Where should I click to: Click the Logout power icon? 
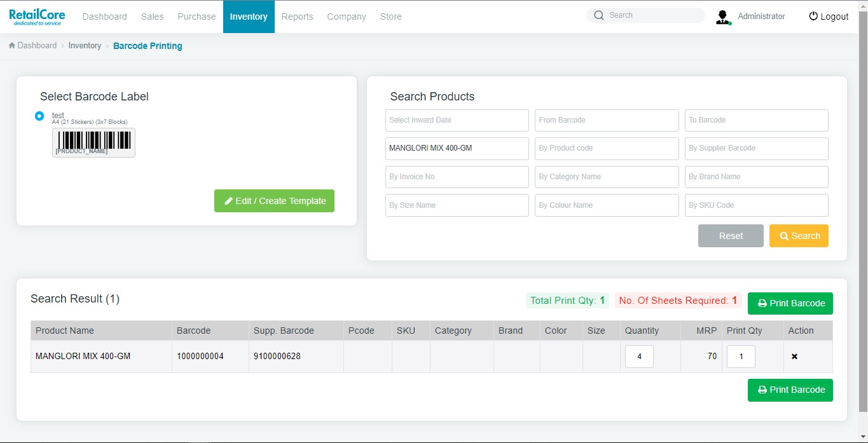(813, 17)
